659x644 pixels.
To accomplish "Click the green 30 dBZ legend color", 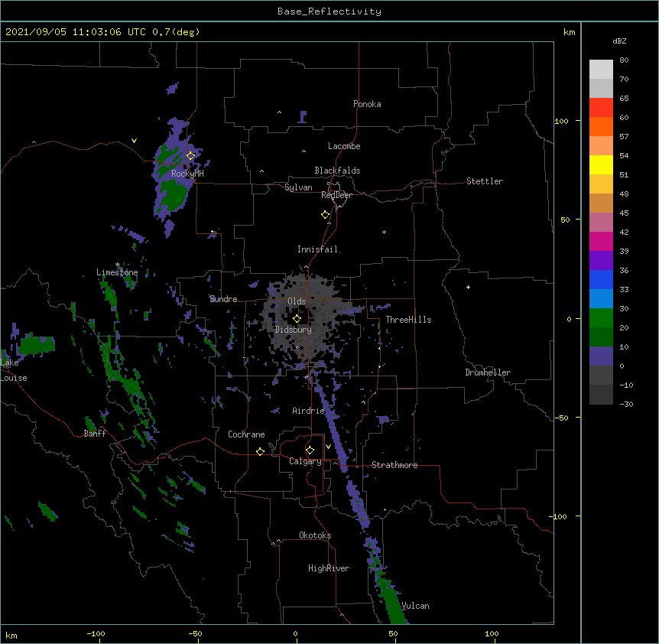I will coord(601,318).
